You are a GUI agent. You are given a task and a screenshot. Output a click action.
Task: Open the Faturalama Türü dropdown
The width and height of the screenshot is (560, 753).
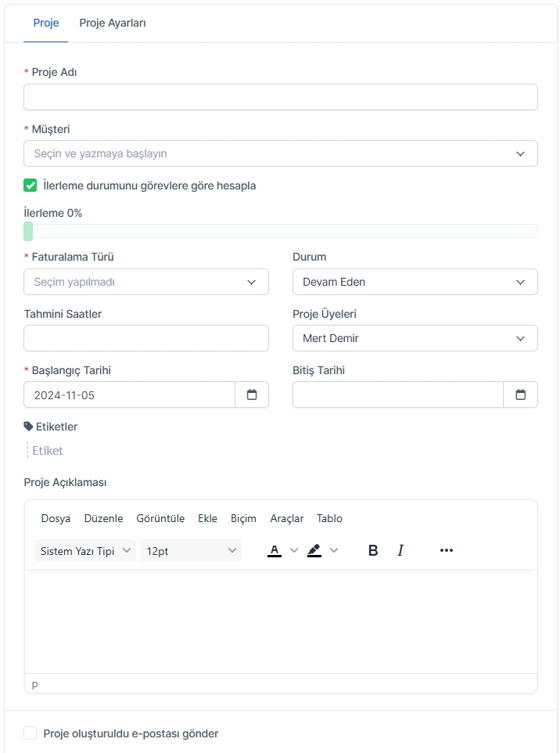pyautogui.click(x=146, y=282)
